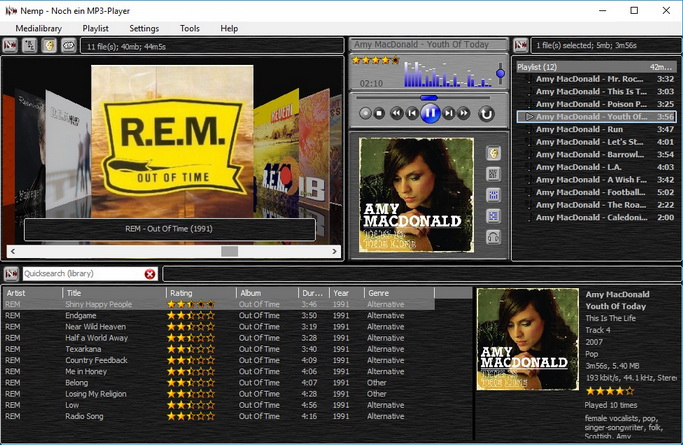The width and height of the screenshot is (683, 445).
Task: Select "Amy MacDonald - Run" in the playlist
Action: point(580,129)
